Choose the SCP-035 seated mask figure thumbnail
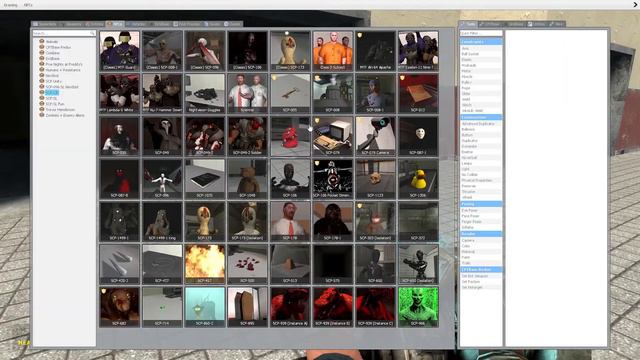The width and height of the screenshot is (640, 360). point(120,136)
